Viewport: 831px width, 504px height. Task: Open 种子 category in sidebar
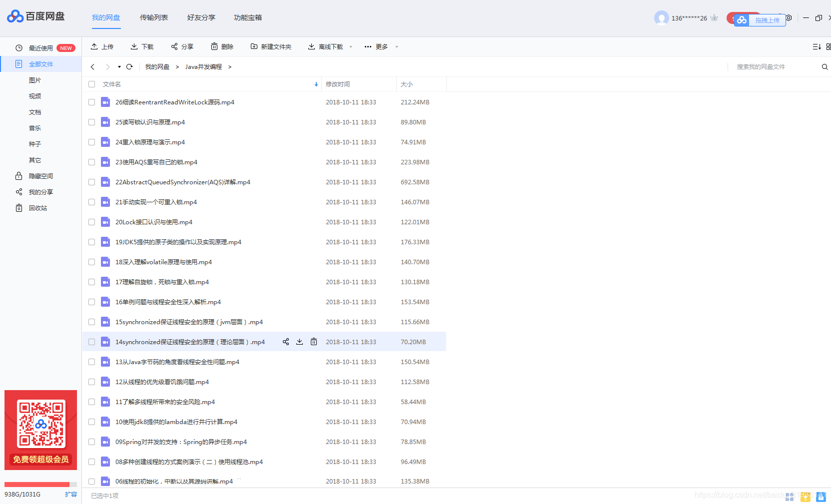pos(35,144)
